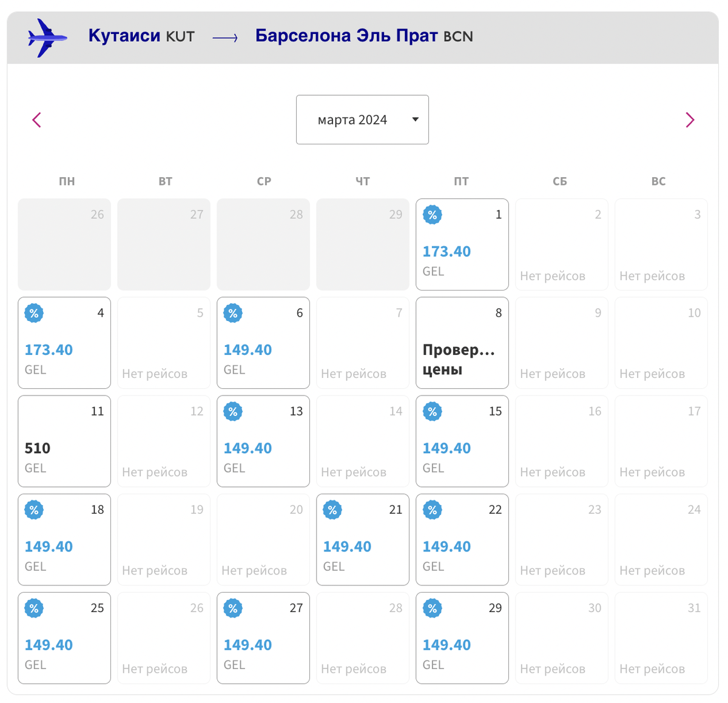Select March 11 priced 510 GEL
The height and width of the screenshot is (703, 728).
point(64,441)
